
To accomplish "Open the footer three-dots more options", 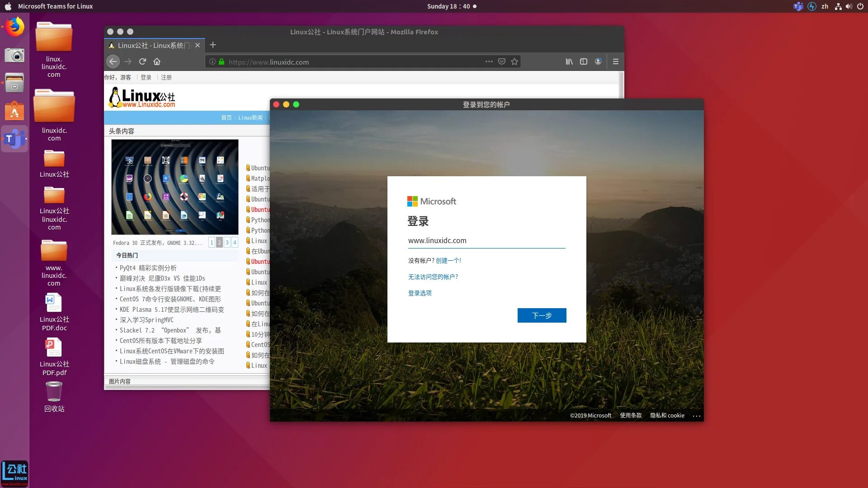I will tap(696, 416).
